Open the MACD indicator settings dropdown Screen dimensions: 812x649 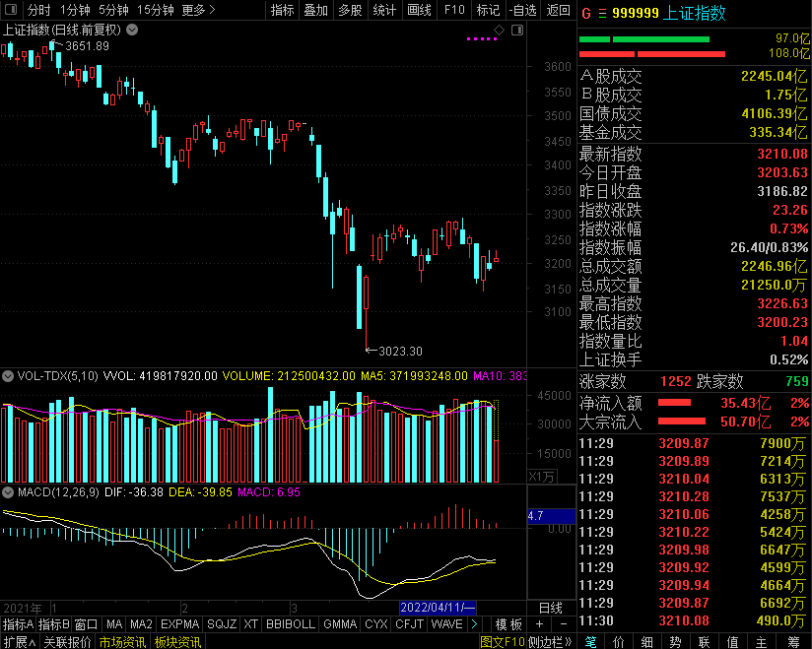pyautogui.click(x=8, y=491)
